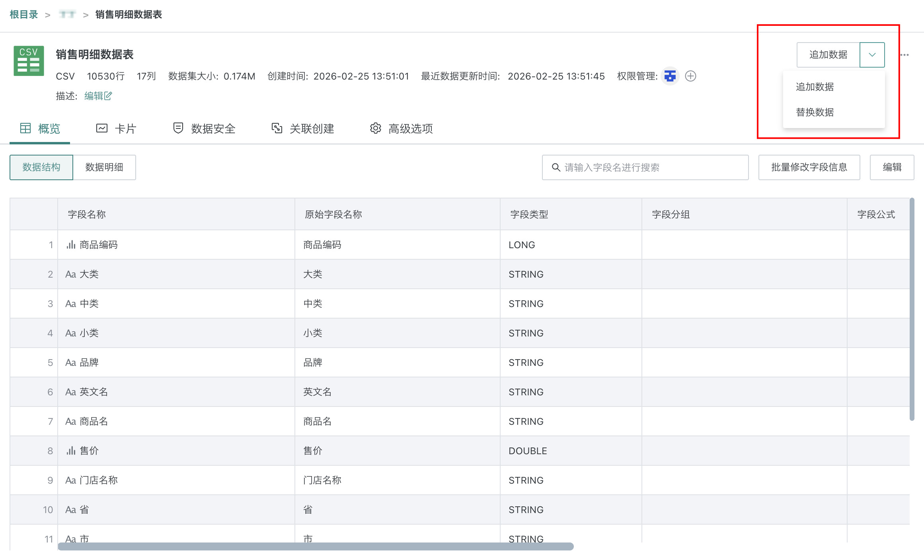Click the plus circle icon to add permission
Screen dimensions: 924x560
[x=690, y=76]
